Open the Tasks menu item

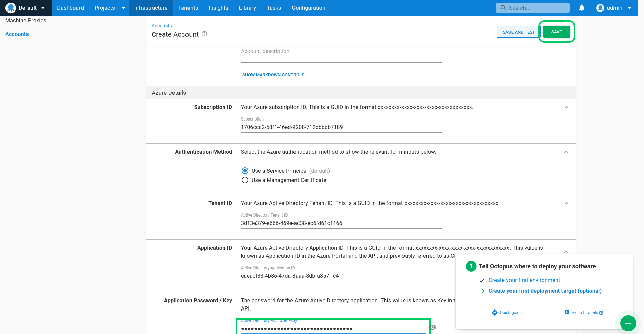pos(274,8)
